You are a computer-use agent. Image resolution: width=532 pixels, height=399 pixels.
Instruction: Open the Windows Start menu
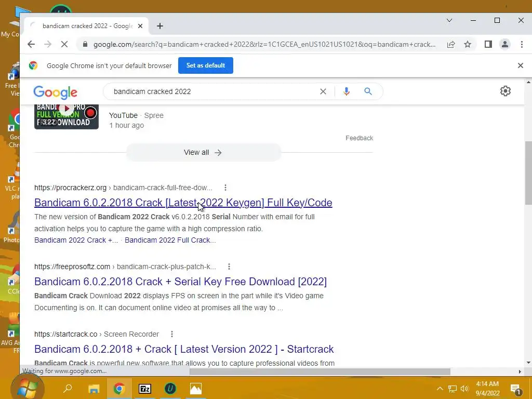tap(27, 389)
